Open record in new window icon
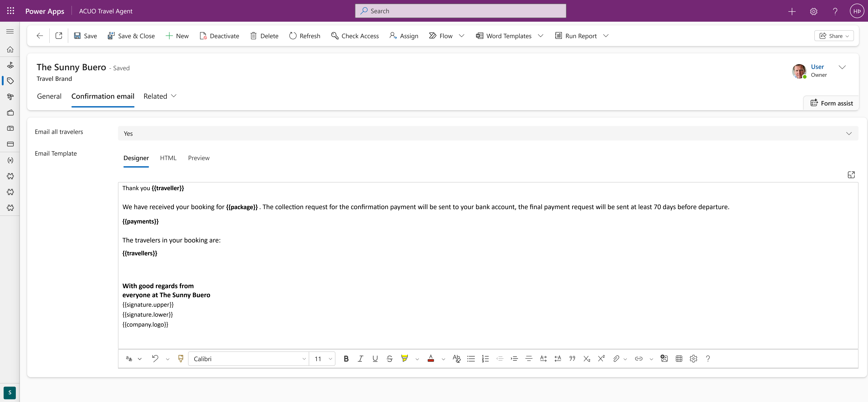 pyautogui.click(x=59, y=36)
